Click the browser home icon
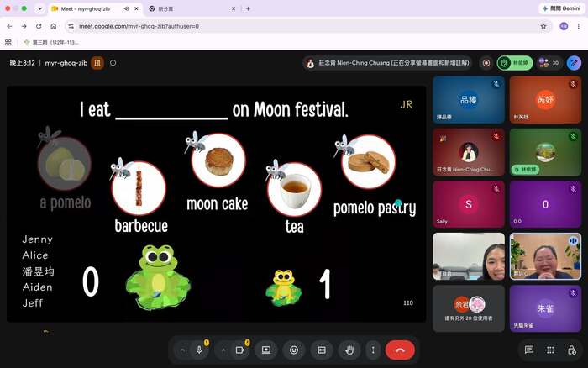 click(x=53, y=26)
